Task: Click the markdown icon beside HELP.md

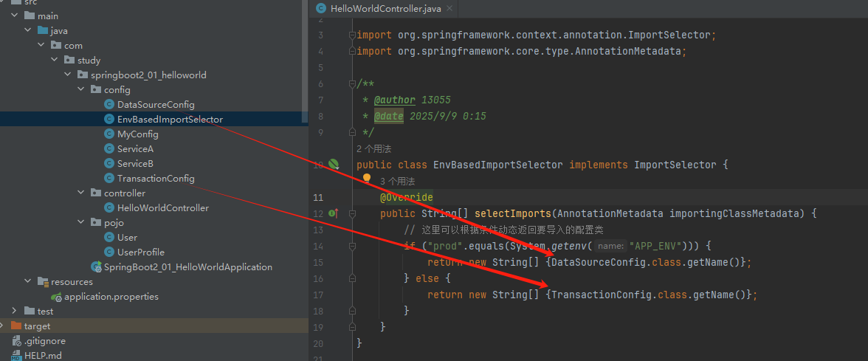Action: click(x=16, y=356)
